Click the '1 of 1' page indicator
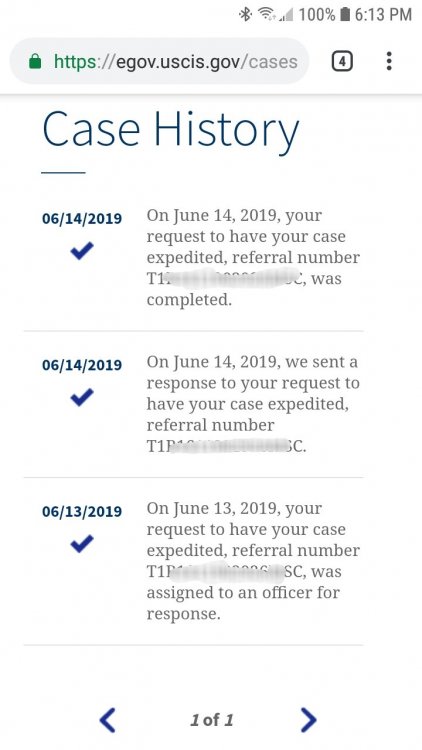Image resolution: width=422 pixels, height=750 pixels. point(211,720)
